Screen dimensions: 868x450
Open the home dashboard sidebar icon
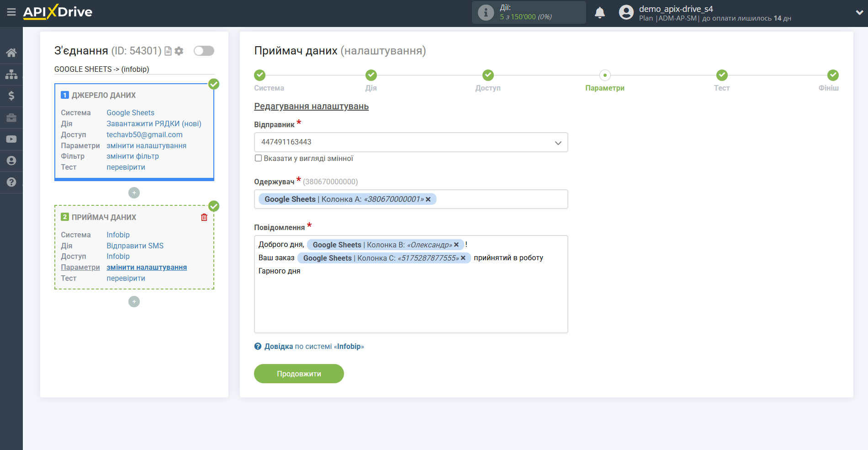pyautogui.click(x=11, y=53)
